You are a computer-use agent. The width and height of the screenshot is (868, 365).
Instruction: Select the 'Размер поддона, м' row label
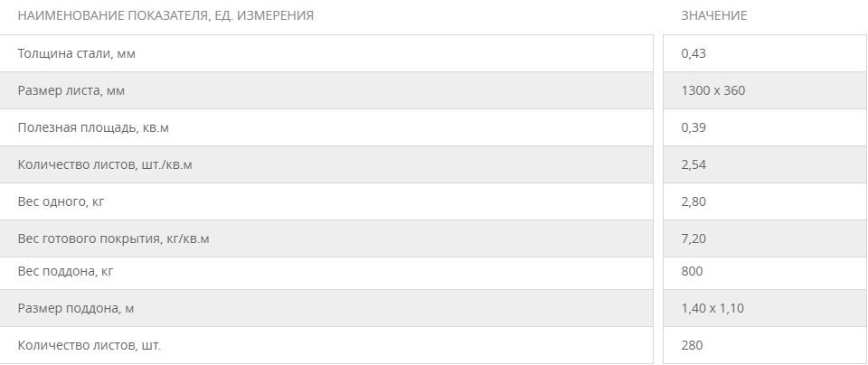[x=76, y=309]
